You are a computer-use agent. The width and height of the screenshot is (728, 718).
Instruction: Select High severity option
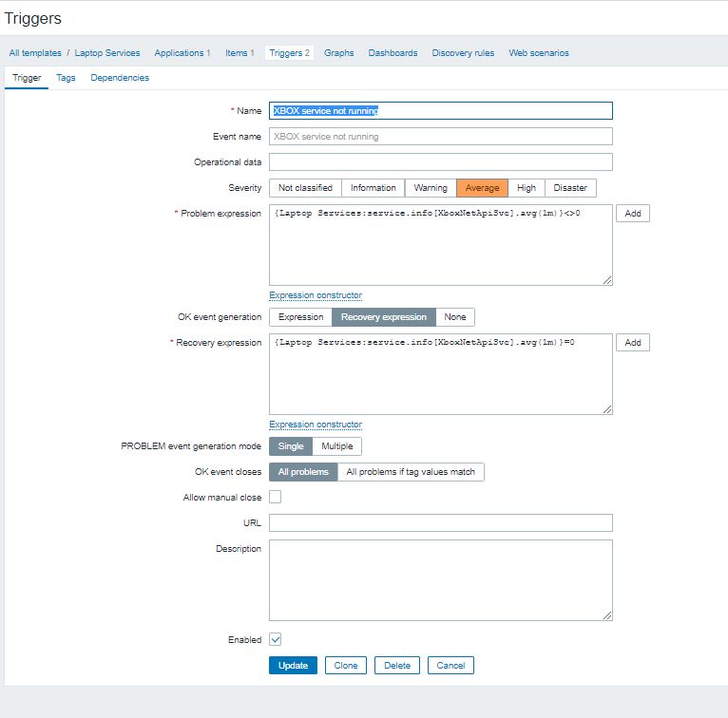point(527,188)
